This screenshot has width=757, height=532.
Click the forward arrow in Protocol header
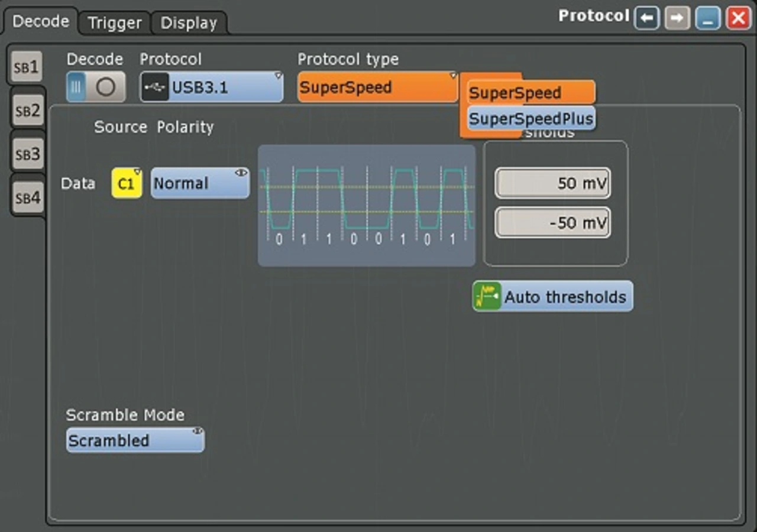(677, 18)
